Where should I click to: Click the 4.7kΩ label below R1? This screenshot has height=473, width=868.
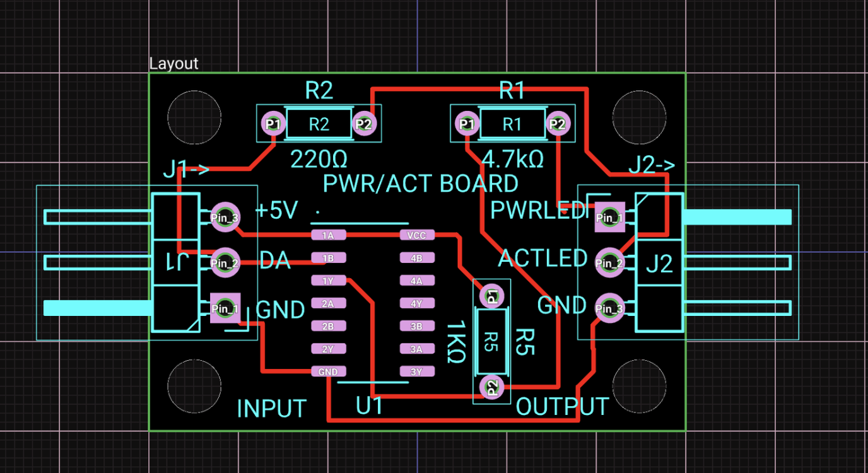coord(512,160)
